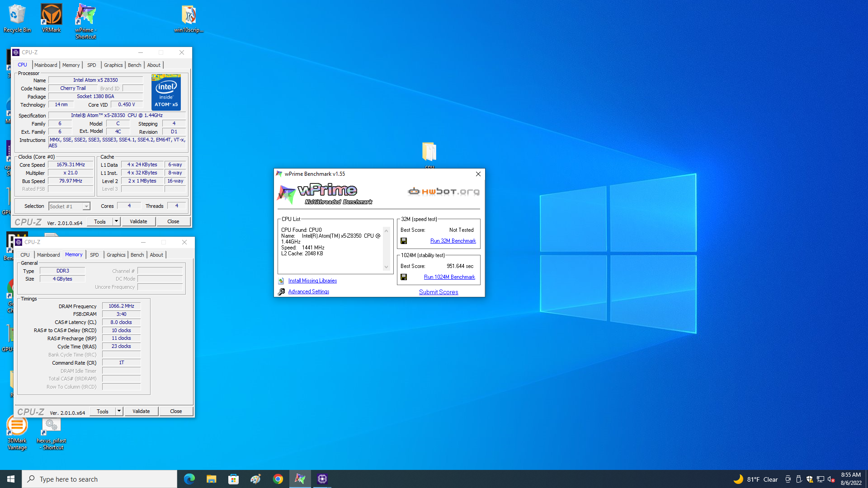
Task: Click the Advanced Settings wrench icon
Action: point(281,291)
